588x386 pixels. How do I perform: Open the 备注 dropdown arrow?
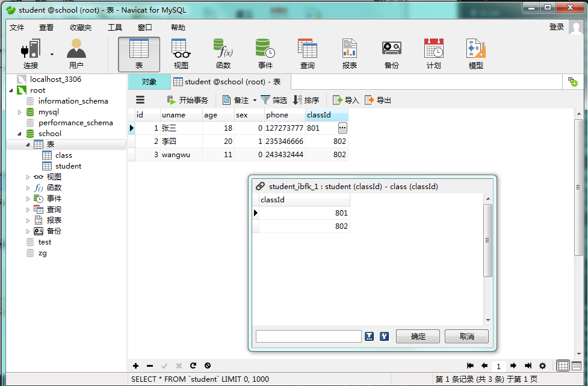coord(255,101)
